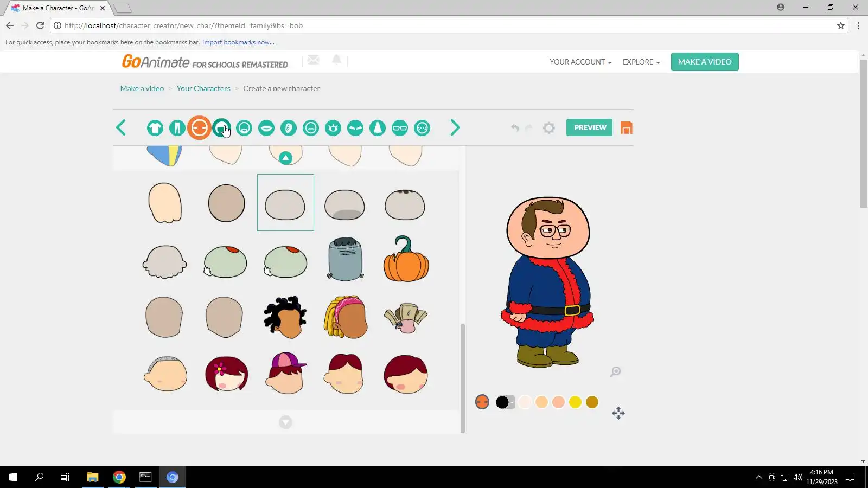This screenshot has width=868, height=488.
Task: Select the upper body shirt category icon
Action: click(x=155, y=128)
